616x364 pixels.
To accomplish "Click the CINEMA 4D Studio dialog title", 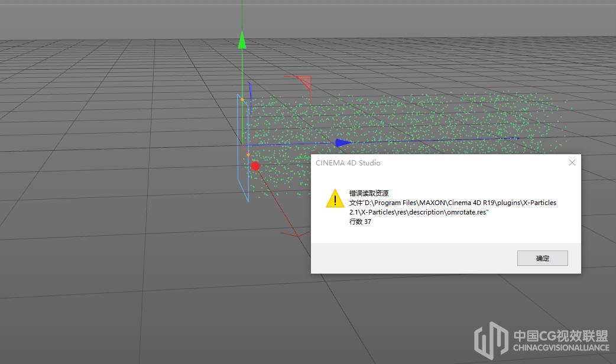I will point(348,163).
